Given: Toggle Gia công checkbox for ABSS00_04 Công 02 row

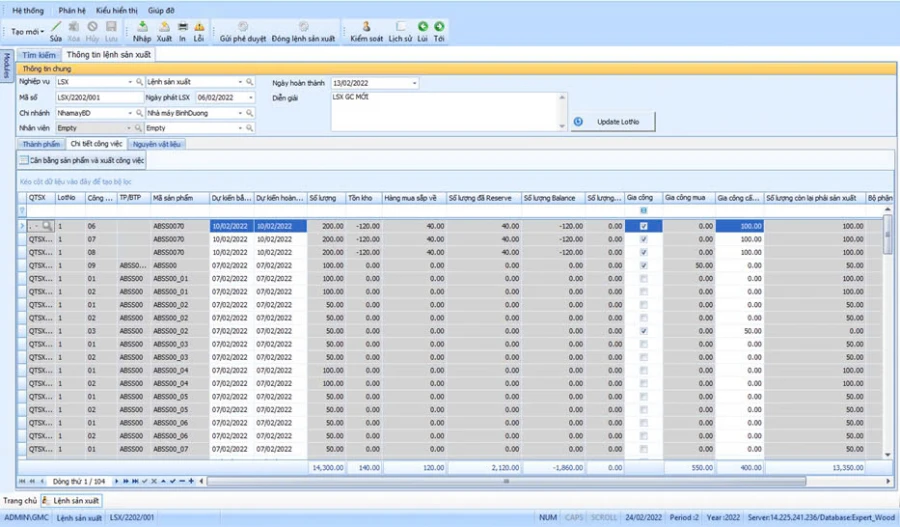Looking at the screenshot, I should [643, 383].
